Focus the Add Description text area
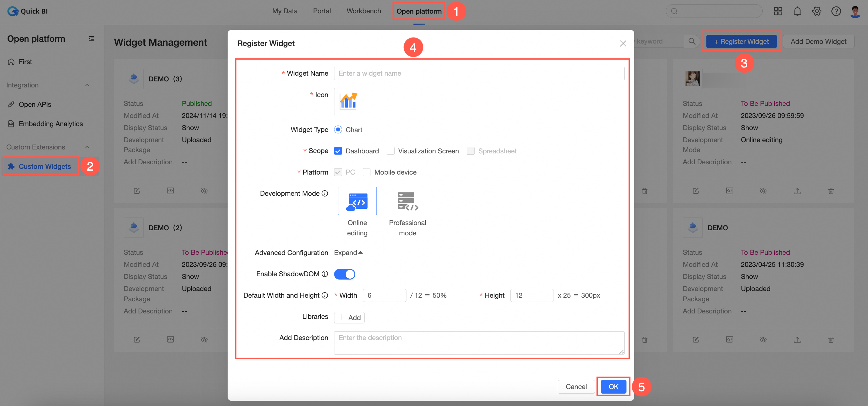Screen dimensions: 868x406 point(479,343)
